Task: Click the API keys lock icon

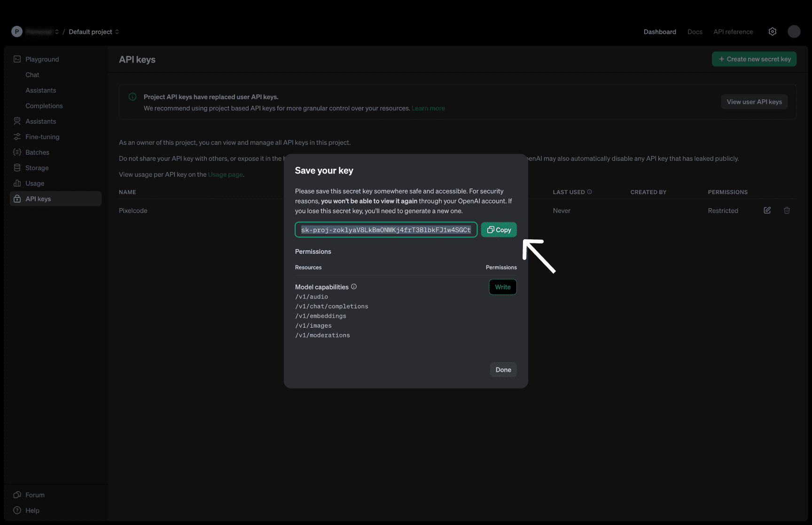Action: [x=17, y=199]
